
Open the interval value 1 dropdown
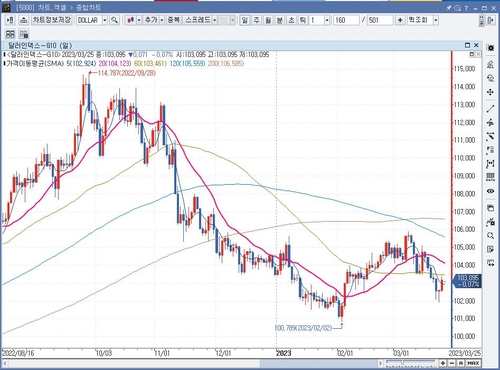327,20
